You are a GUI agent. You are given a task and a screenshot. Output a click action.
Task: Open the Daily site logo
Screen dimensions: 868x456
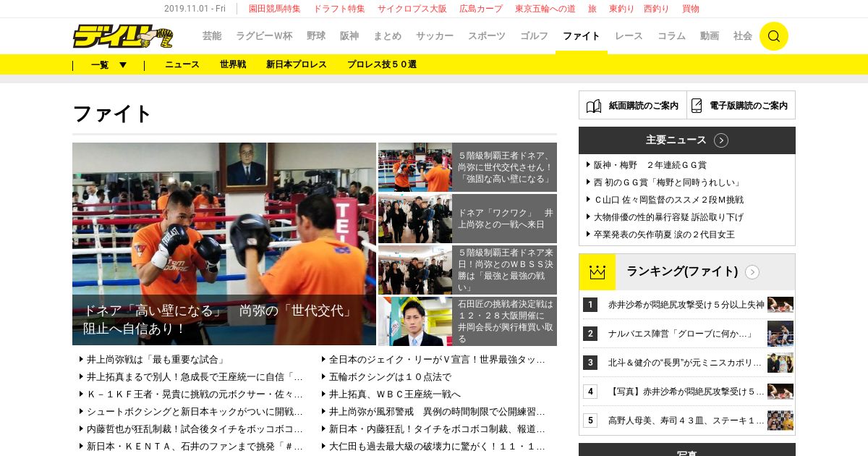pyautogui.click(x=123, y=36)
